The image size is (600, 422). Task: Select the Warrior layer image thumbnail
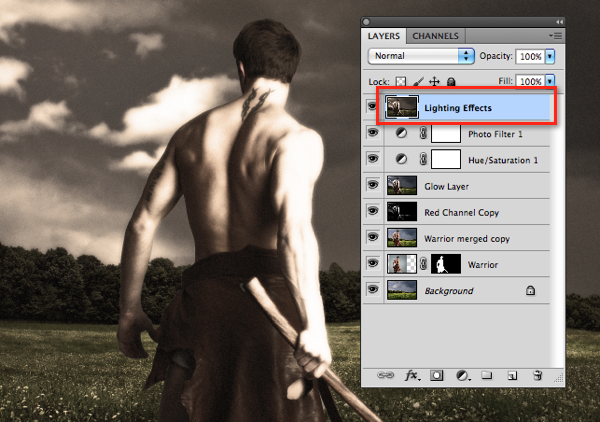[x=402, y=264]
